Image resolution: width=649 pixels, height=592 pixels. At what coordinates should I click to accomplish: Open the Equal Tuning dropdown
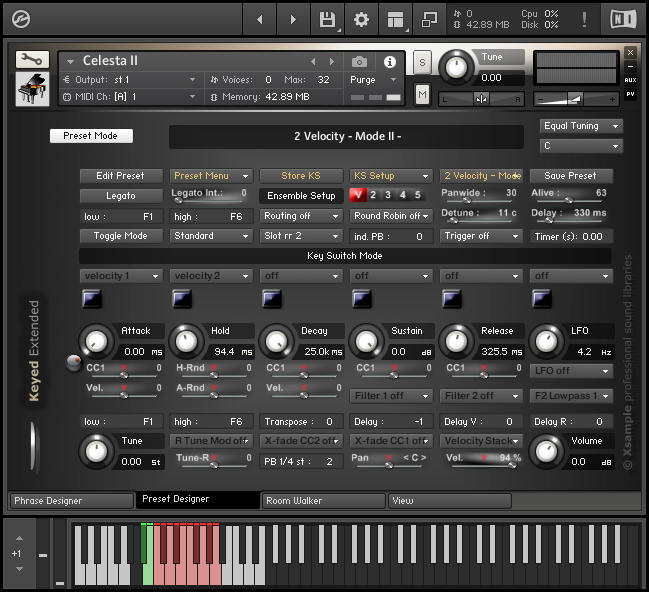(x=581, y=126)
